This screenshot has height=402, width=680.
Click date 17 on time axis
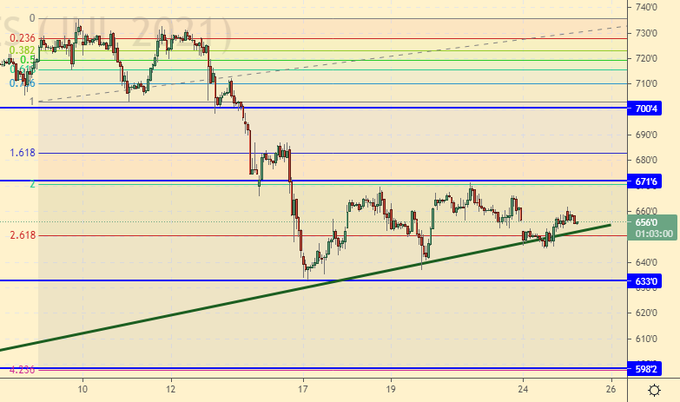click(x=302, y=389)
